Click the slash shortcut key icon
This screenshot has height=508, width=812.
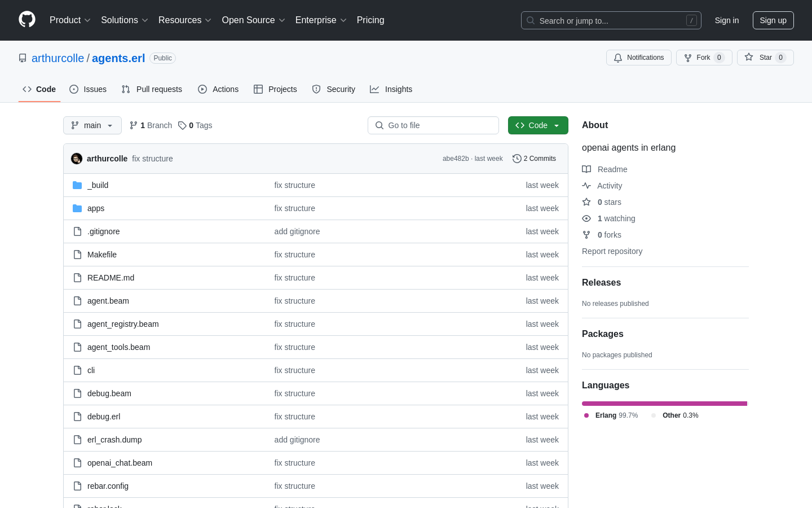[691, 20]
